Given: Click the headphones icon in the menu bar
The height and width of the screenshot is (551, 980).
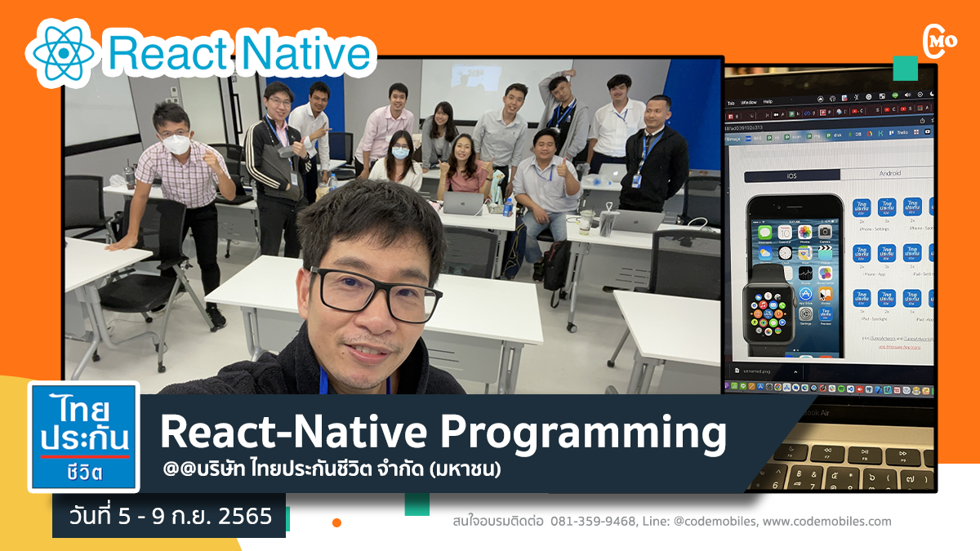Looking at the screenshot, I should pos(832,98).
